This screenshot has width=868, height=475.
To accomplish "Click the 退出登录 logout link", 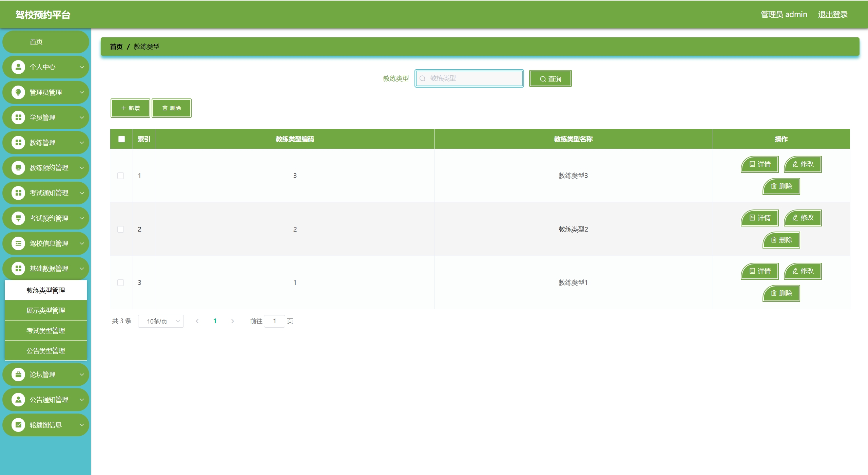I will pos(833,15).
